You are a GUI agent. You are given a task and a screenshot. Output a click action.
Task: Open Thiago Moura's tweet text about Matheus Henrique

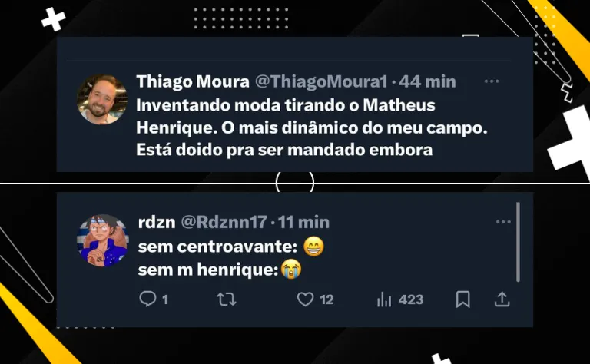coord(312,127)
